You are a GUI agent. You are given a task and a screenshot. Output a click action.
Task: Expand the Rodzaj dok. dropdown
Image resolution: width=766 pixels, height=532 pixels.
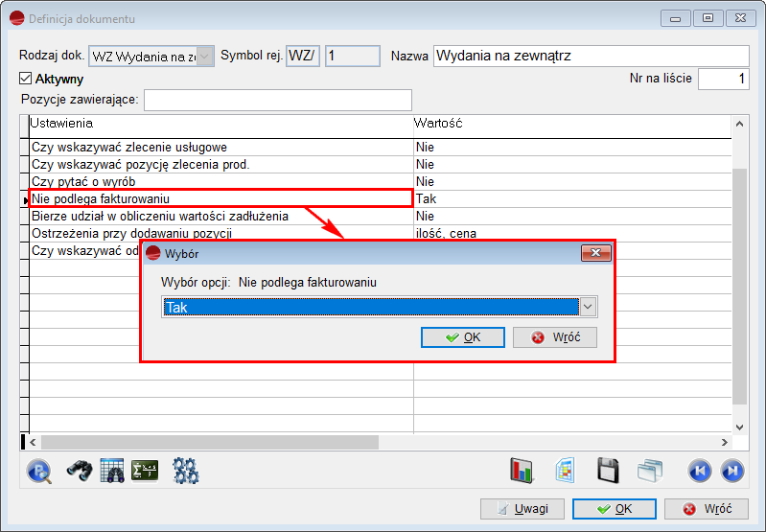tap(205, 57)
